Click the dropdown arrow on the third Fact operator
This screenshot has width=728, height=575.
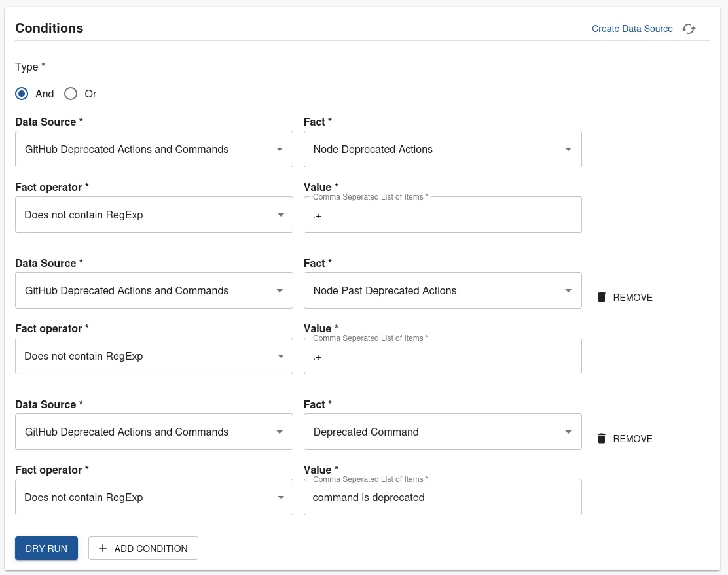click(x=281, y=497)
